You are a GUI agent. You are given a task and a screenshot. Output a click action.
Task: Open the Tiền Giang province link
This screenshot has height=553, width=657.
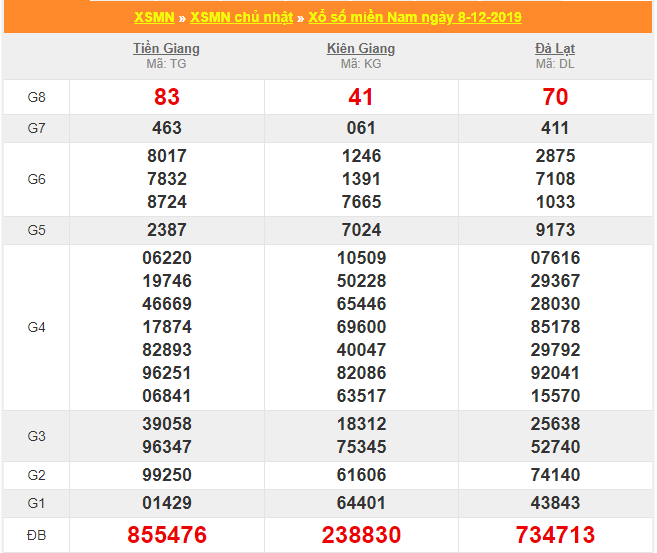coord(166,48)
